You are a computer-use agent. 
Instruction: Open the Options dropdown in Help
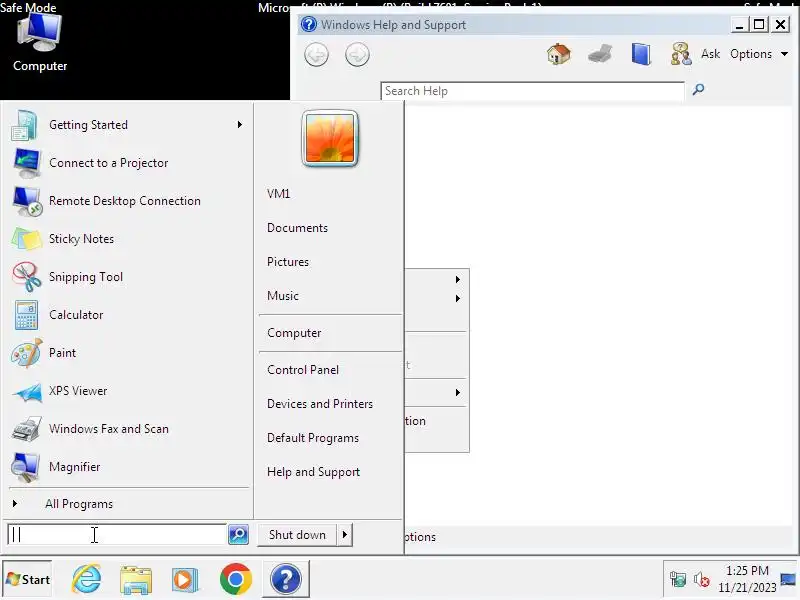click(x=759, y=54)
